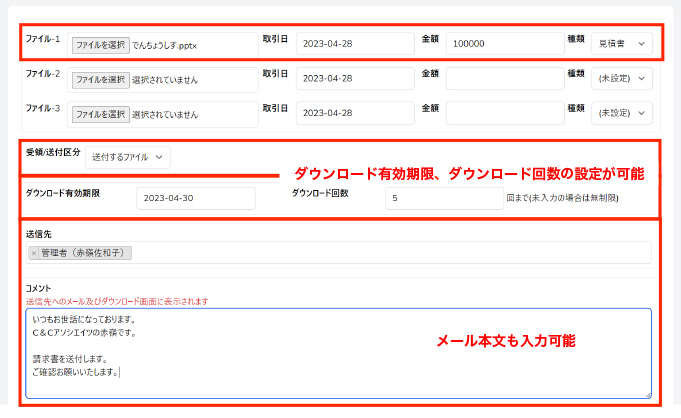Expand the 種類 dropdown for ファイル-2
Screen dimensions: 681x418
click(x=623, y=79)
